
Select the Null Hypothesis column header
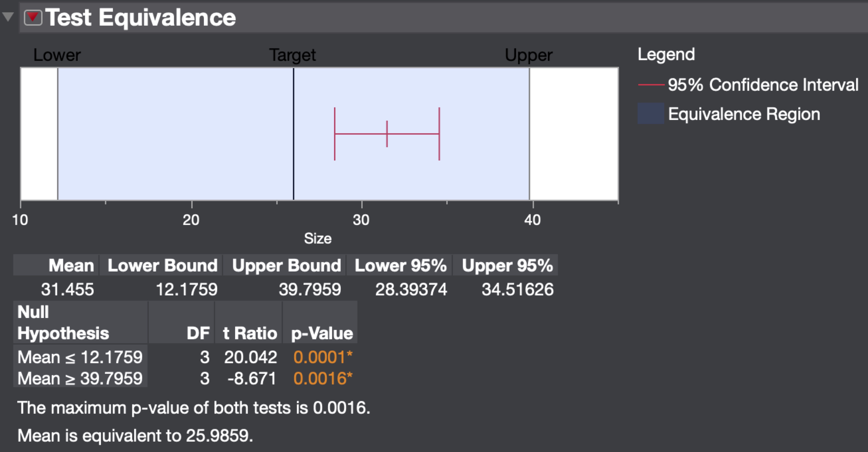pos(80,322)
